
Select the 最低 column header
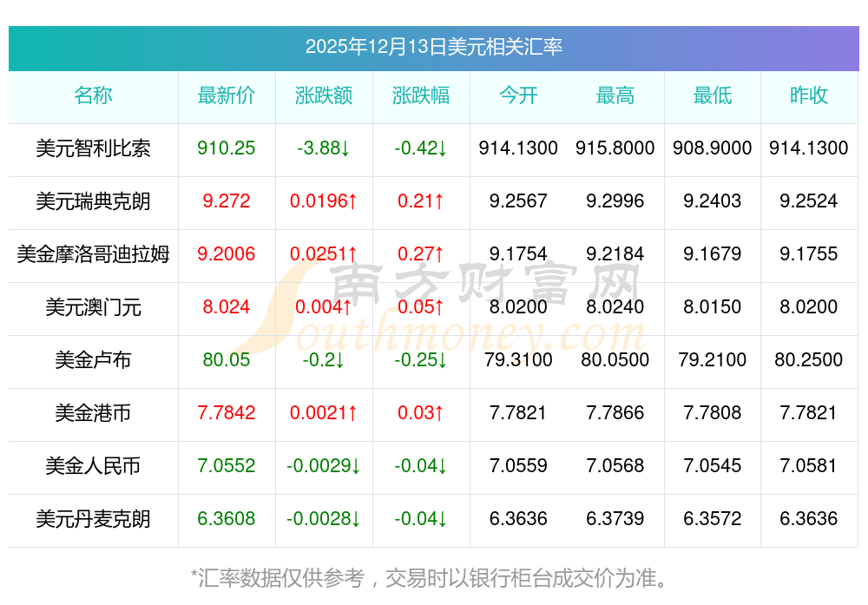click(712, 95)
